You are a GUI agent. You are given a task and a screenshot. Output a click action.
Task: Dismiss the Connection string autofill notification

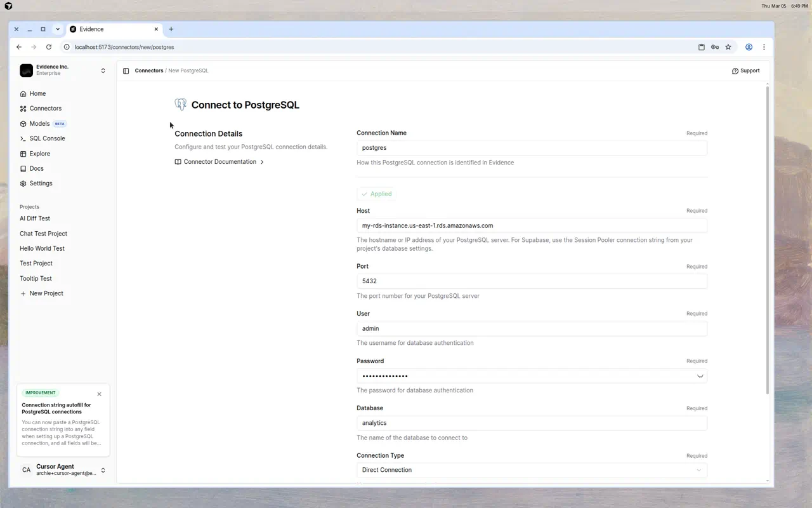tap(99, 394)
